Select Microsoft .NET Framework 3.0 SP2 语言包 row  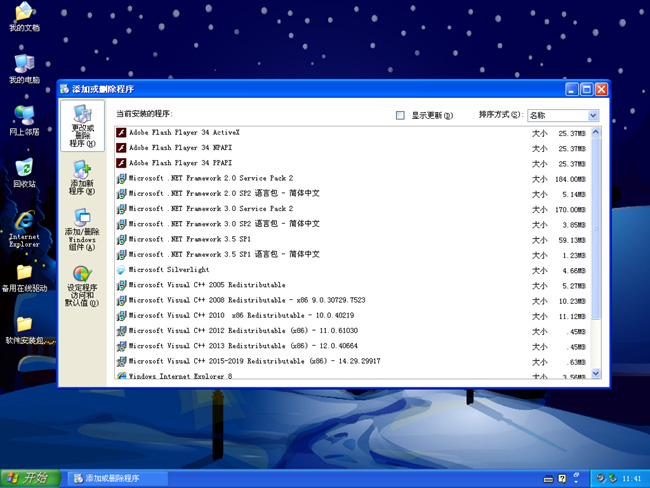[x=353, y=224]
